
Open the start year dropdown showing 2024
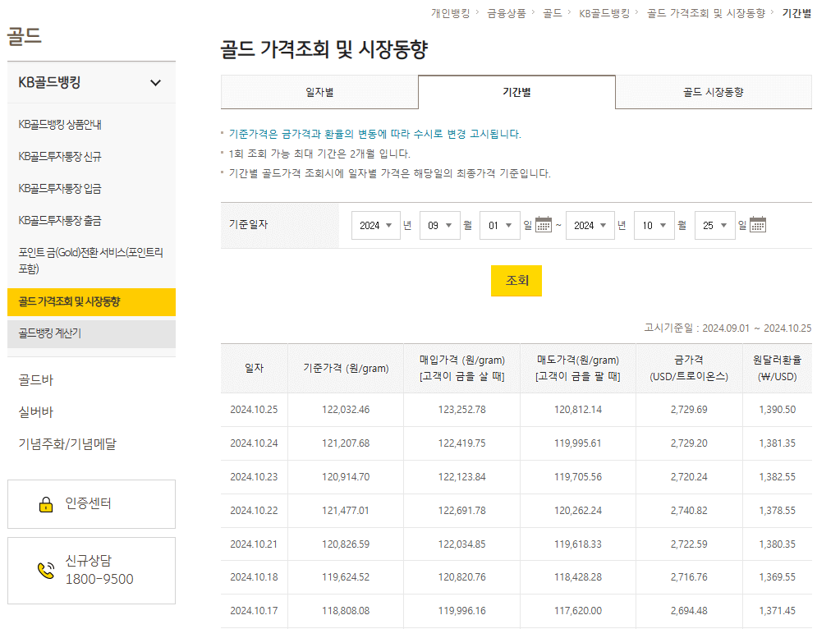click(375, 225)
